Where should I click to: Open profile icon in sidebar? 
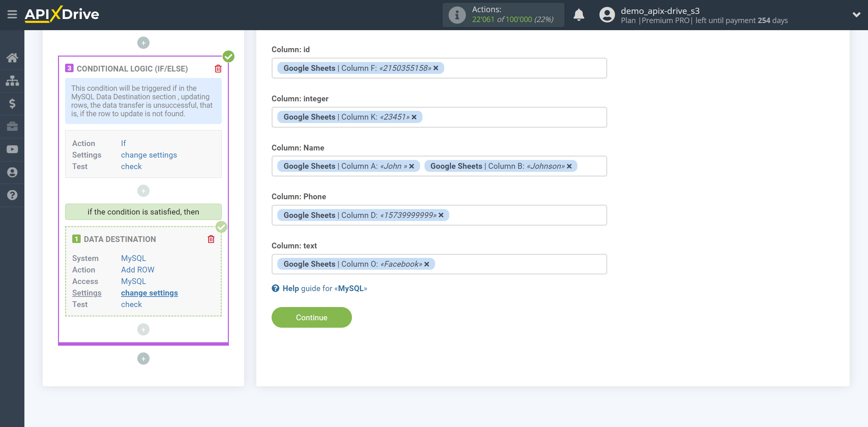12,172
